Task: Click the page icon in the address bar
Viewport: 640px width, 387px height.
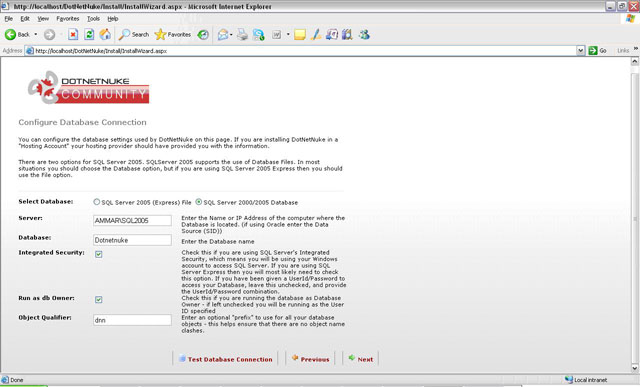Action: click(29, 51)
